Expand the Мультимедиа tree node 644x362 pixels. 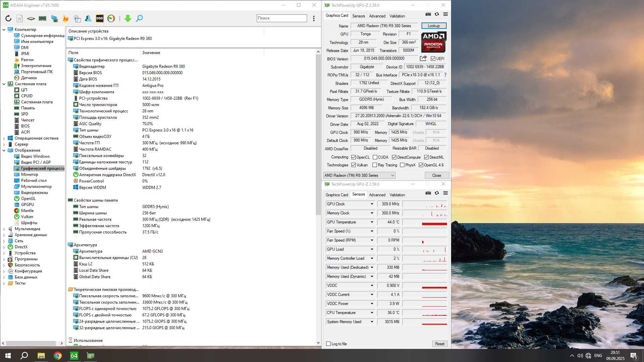click(4, 229)
